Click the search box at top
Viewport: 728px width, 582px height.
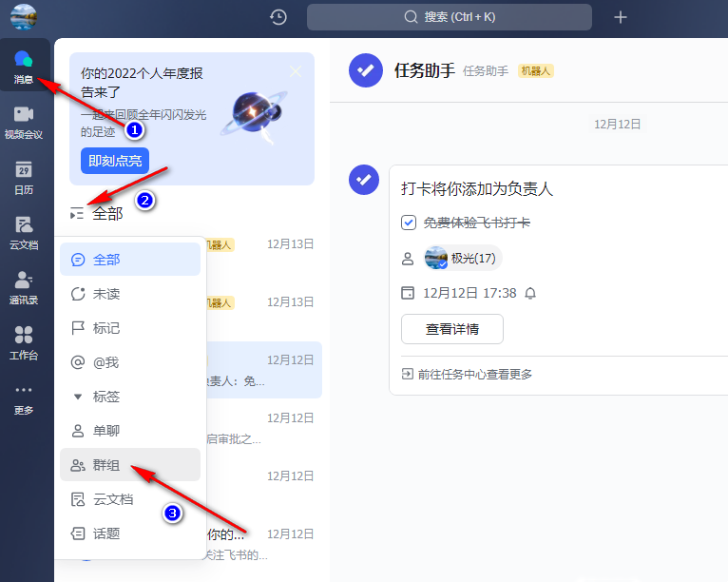(x=449, y=17)
